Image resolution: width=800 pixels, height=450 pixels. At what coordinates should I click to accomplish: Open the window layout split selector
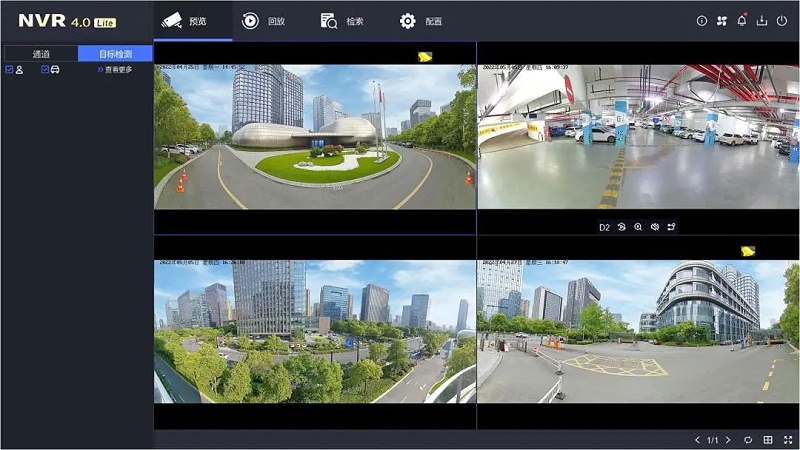point(768,440)
